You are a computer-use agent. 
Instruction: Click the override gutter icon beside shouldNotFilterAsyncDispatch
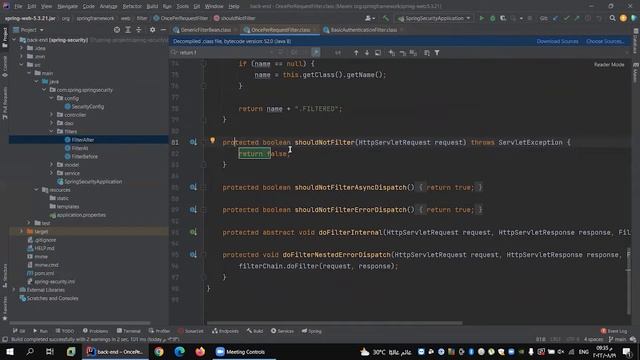[193, 187]
